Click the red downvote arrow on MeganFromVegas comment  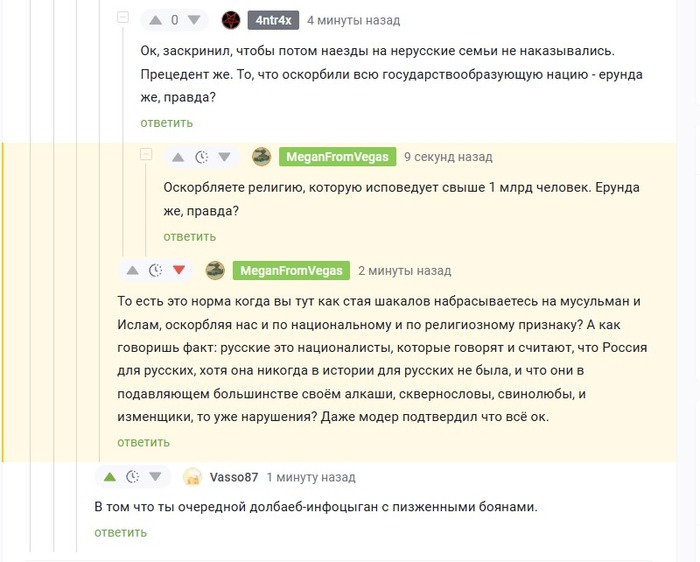point(179,270)
